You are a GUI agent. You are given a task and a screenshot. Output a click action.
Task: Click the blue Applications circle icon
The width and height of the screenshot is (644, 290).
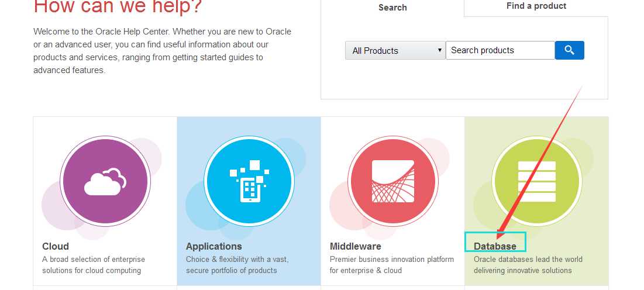pos(249,181)
